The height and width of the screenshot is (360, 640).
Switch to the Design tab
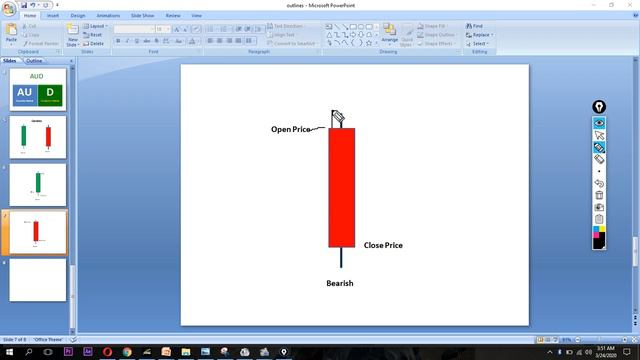(78, 16)
